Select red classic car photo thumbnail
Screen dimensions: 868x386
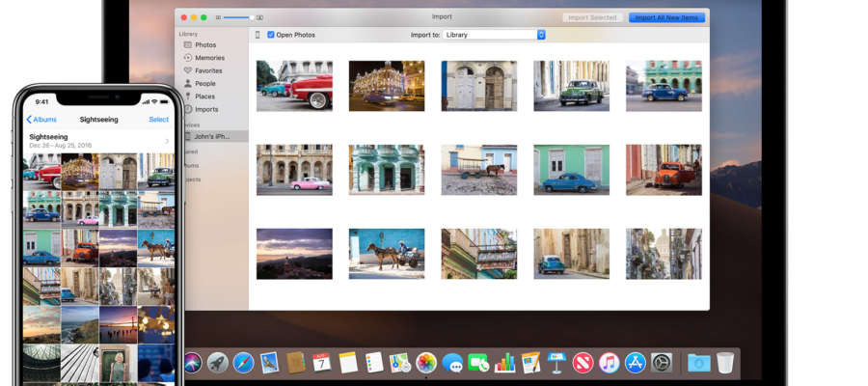(x=294, y=86)
